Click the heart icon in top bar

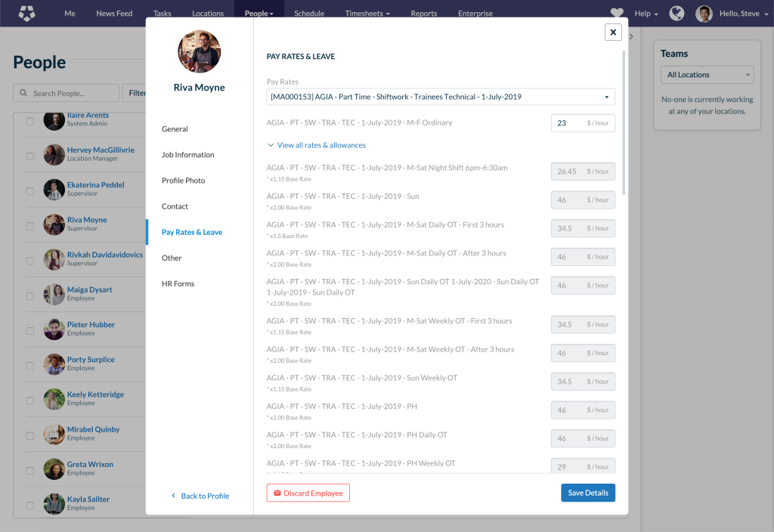point(618,13)
